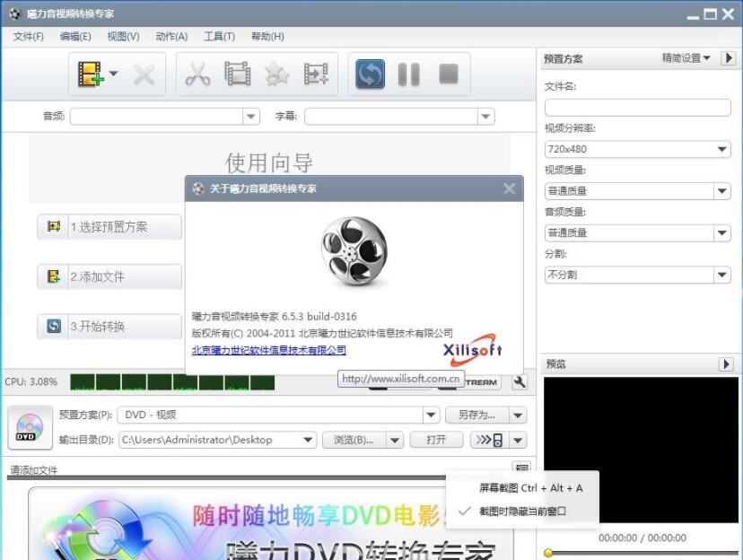743x560 pixels.
Task: Click the 文件名 input field
Action: pyautogui.click(x=637, y=108)
